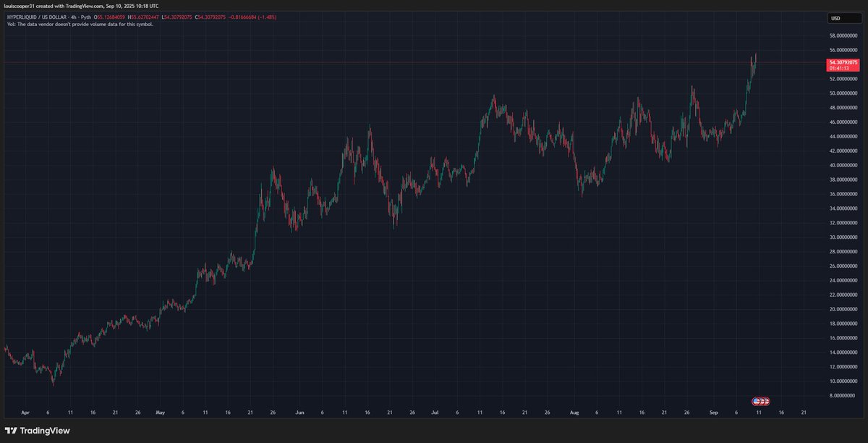The width and height of the screenshot is (868, 443).
Task: Click the Vol indicator legend message
Action: coord(80,24)
